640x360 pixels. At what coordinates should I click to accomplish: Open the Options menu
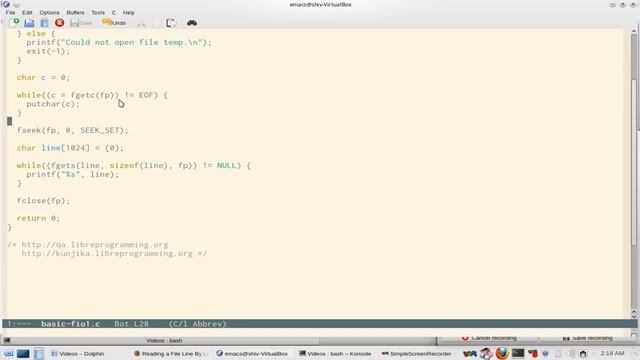click(49, 13)
